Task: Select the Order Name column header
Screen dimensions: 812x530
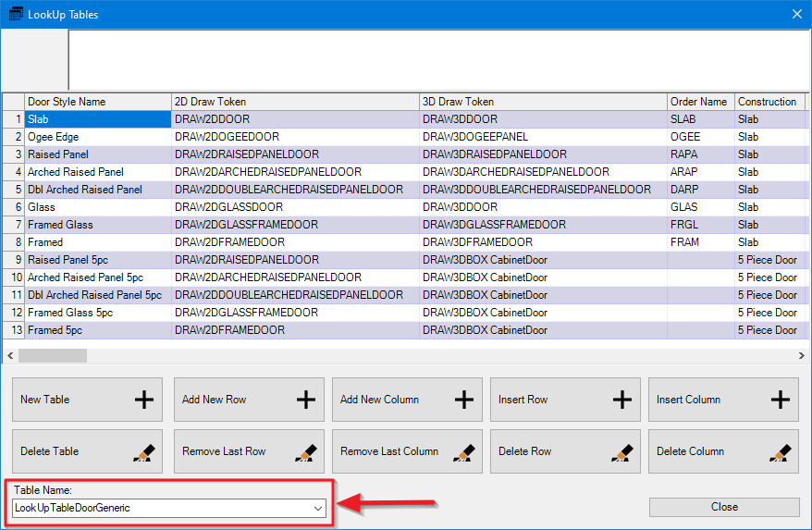Action: coord(698,102)
